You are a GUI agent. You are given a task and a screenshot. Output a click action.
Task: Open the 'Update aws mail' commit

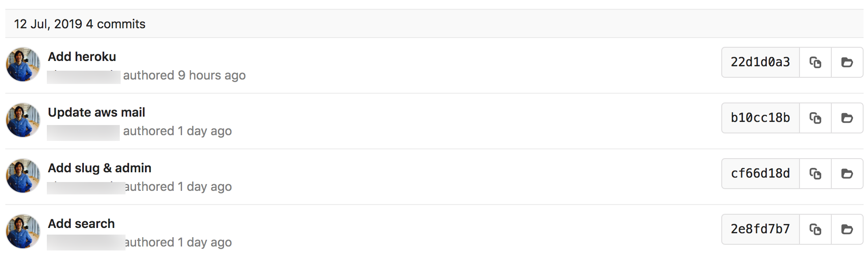point(96,112)
